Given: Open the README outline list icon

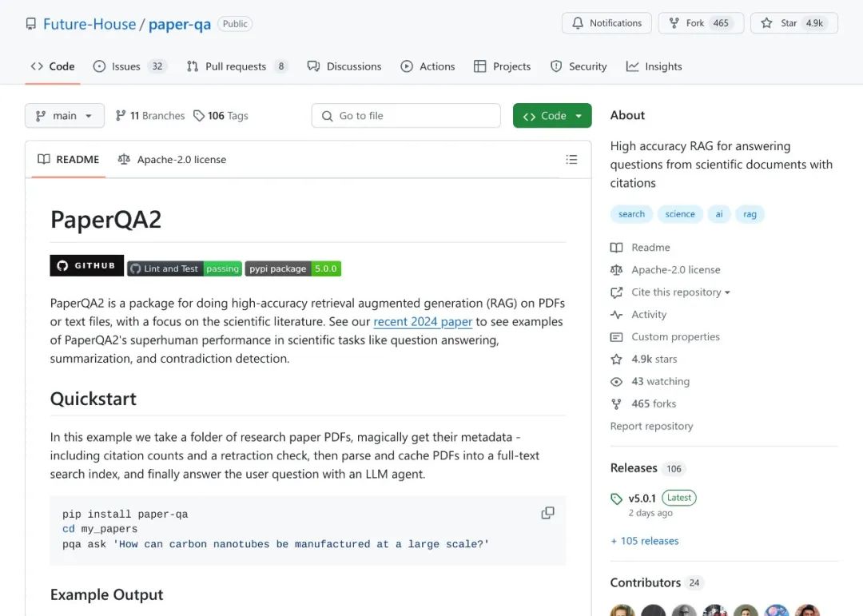Looking at the screenshot, I should pos(571,160).
